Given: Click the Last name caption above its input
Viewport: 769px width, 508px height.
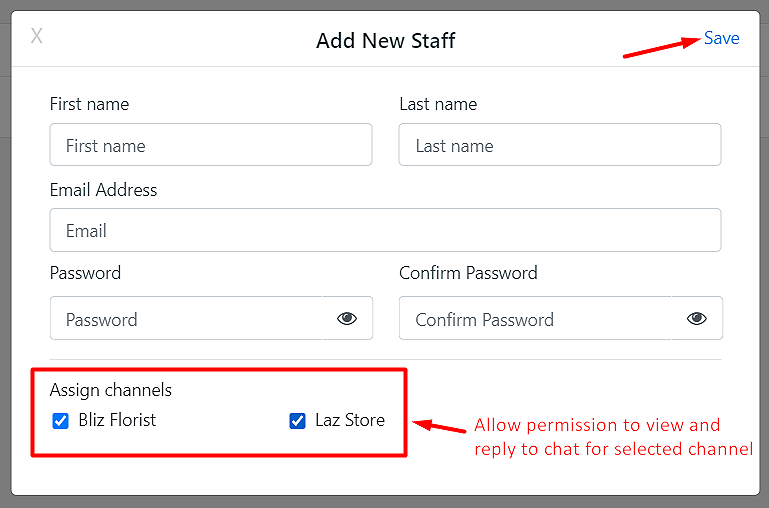Looking at the screenshot, I should 438,104.
